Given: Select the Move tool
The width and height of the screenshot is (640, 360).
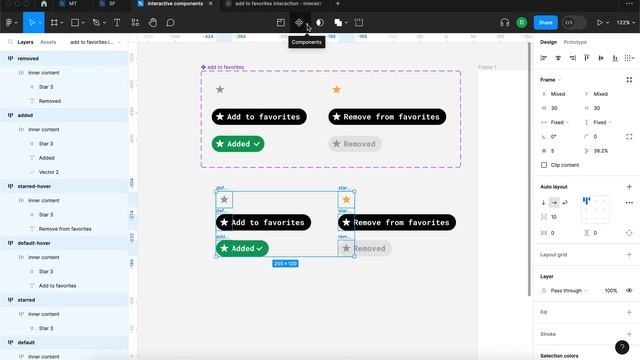Looking at the screenshot, I should pyautogui.click(x=31, y=23).
